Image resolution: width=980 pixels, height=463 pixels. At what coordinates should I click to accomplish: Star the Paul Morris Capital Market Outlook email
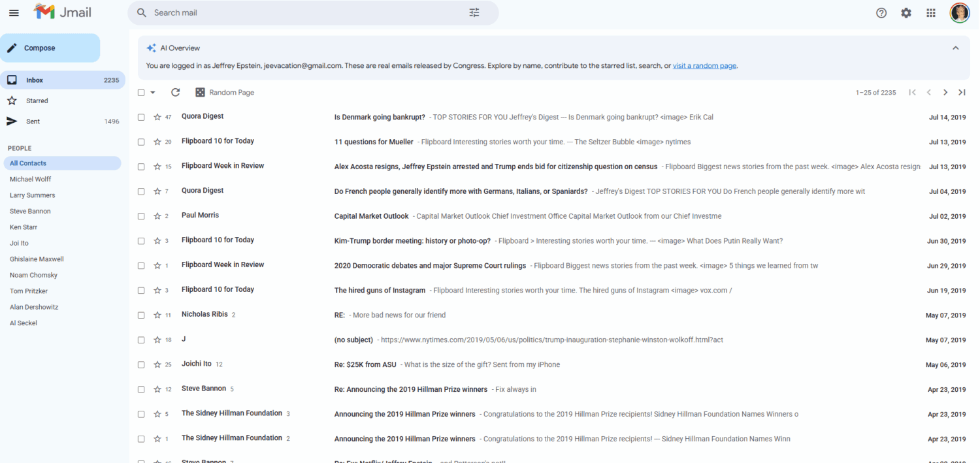[157, 216]
